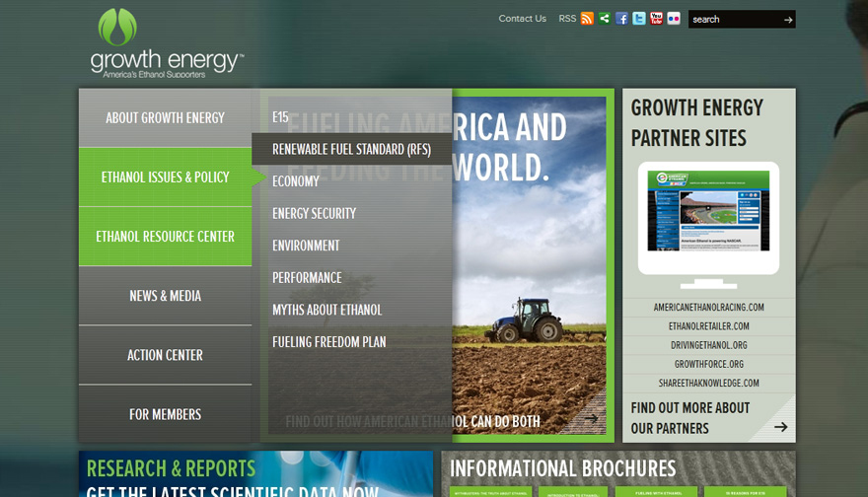Open GrowthForce.org partner link

point(708,364)
